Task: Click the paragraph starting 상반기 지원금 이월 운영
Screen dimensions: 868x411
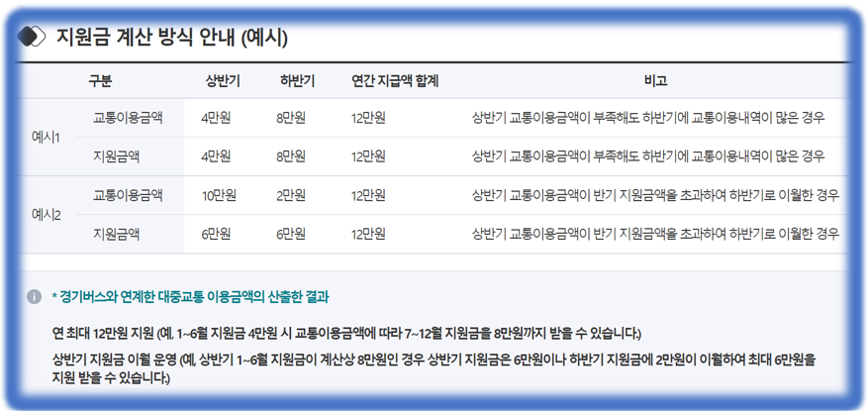Action: tap(434, 368)
